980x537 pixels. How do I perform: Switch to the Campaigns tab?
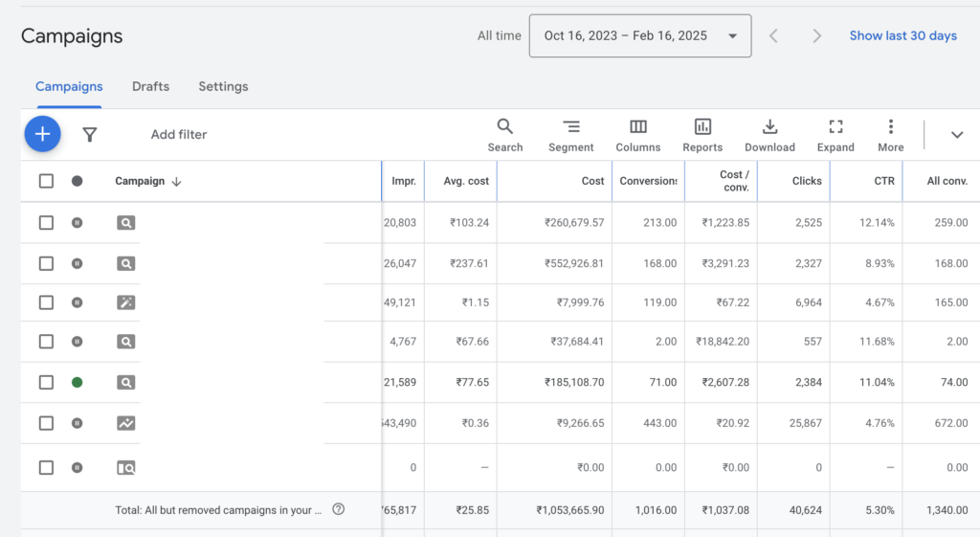[69, 86]
